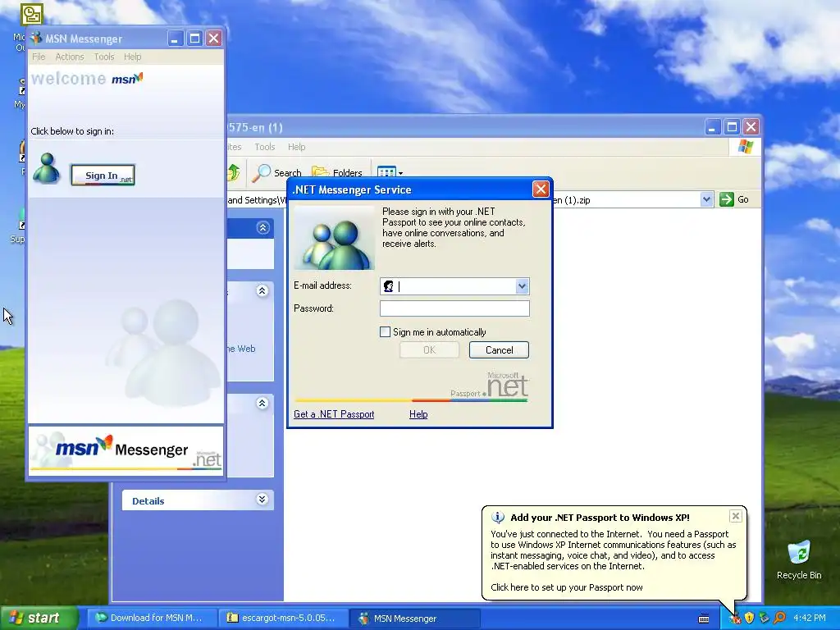840x630 pixels.
Task: Switch to escargot-msn-5.0.05... taskbar button
Action: (284, 619)
